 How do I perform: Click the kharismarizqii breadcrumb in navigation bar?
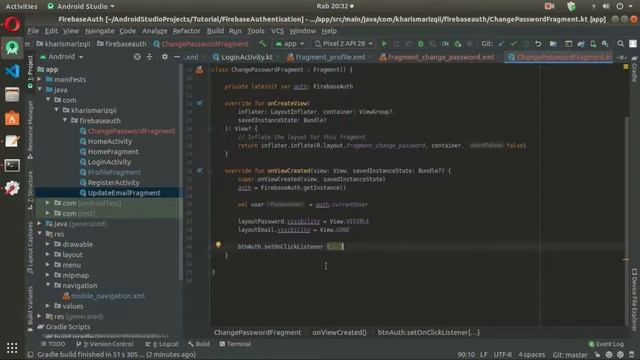click(63, 44)
